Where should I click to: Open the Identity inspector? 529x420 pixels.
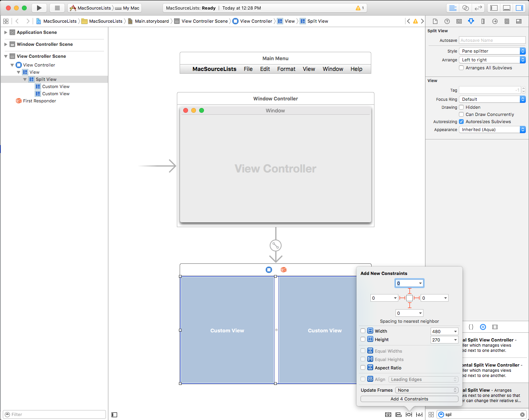click(x=459, y=21)
